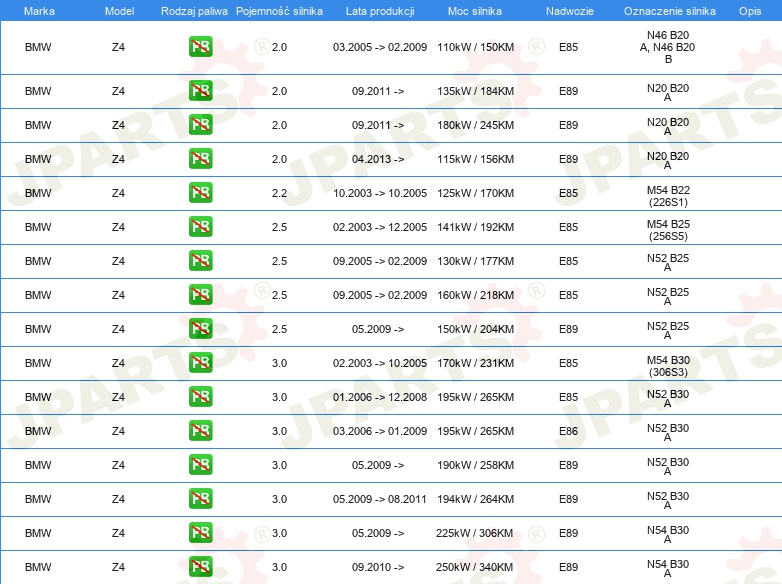The image size is (782, 584).
Task: Select the 194kW / 264KM power cell
Action: 475,499
